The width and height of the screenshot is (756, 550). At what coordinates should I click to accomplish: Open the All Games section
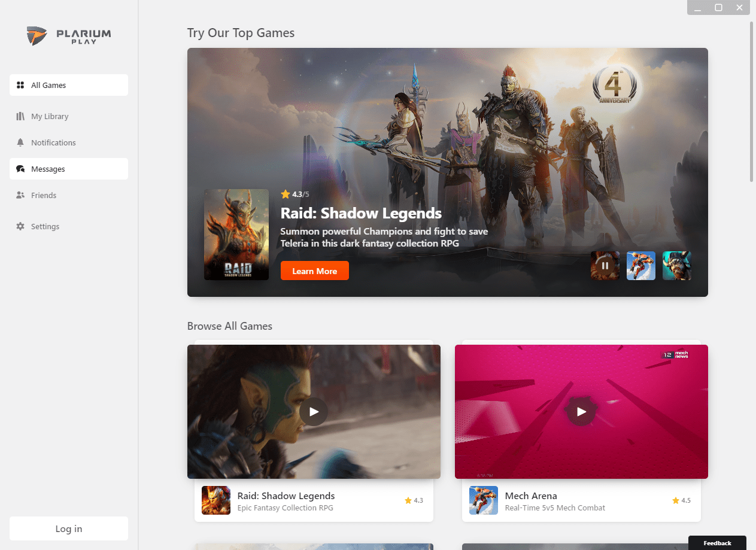coord(69,85)
